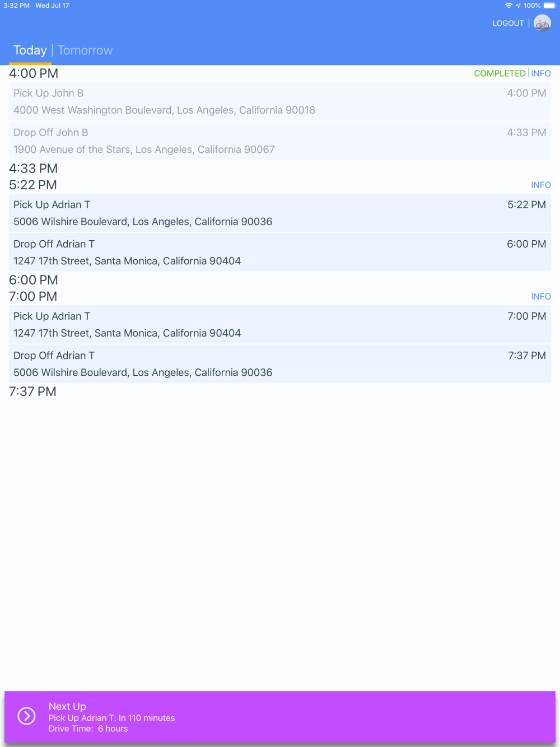The image size is (560, 747).
Task: Open INFO for the 4:00 PM trip
Action: tap(541, 73)
